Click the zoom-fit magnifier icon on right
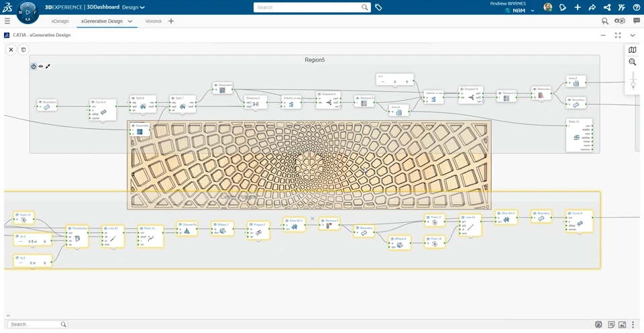The height and width of the screenshot is (333, 644). (x=632, y=62)
